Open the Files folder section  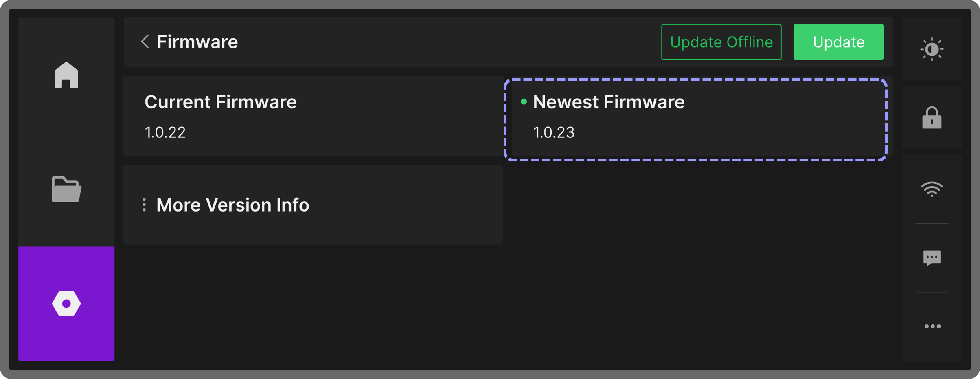[x=66, y=189]
